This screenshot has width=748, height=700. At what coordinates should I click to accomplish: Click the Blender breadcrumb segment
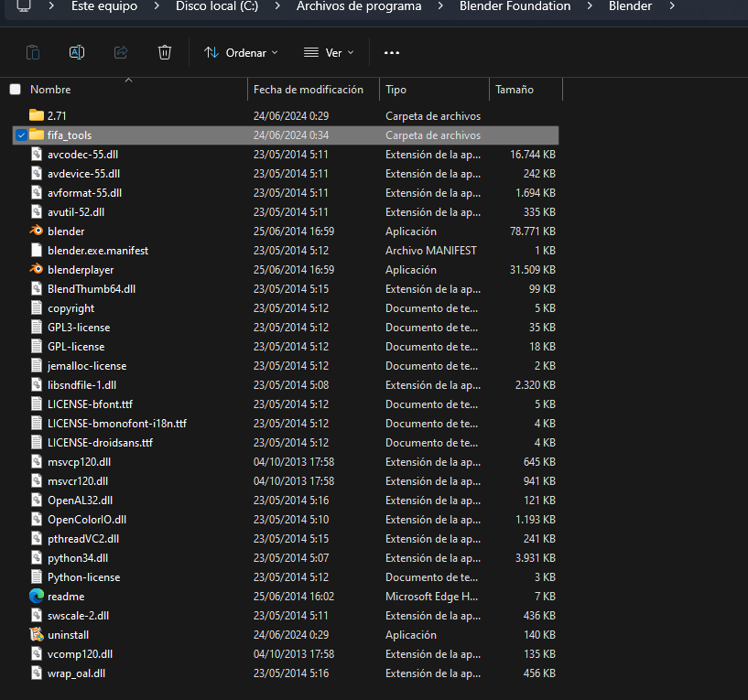coord(630,6)
